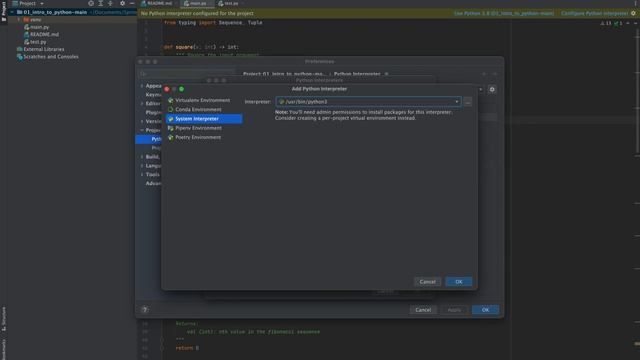Click Cancel in Add Python Interpreter dialog

427,282
